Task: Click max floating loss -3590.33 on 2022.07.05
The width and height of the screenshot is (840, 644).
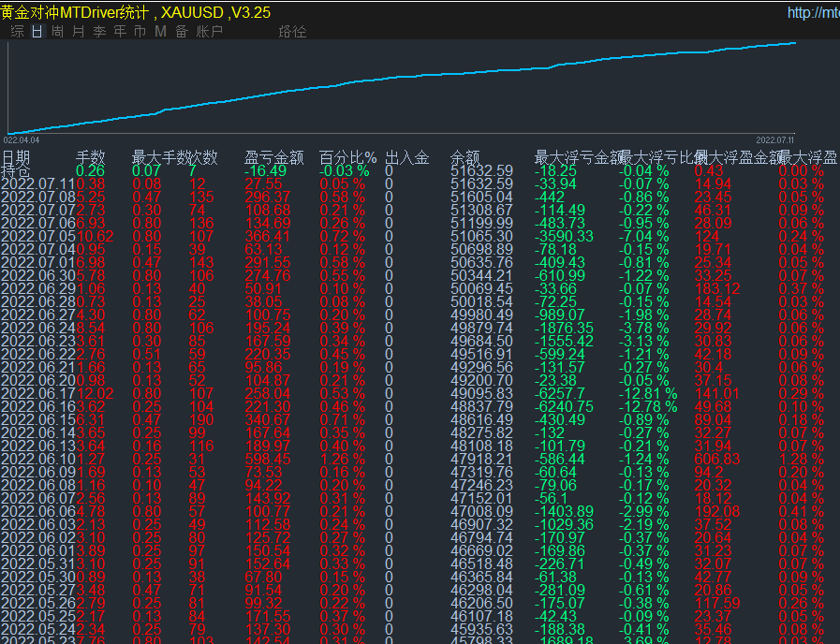Action: [x=564, y=237]
